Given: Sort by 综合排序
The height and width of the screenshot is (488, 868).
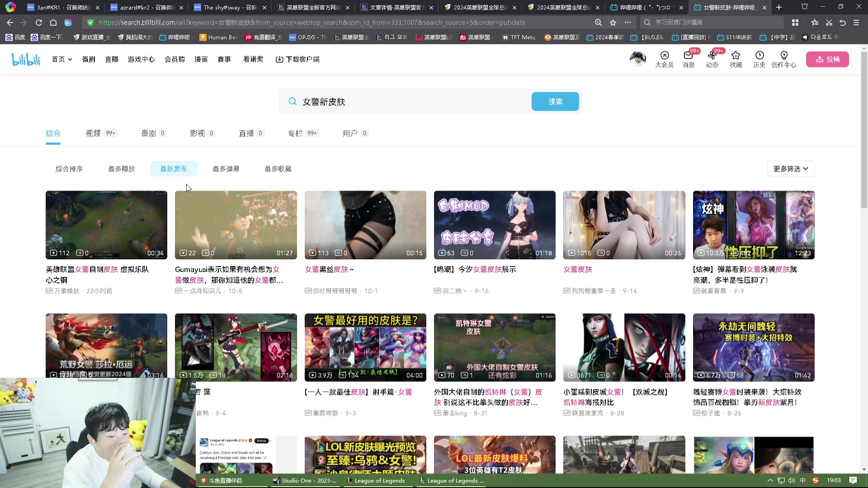Looking at the screenshot, I should [69, 169].
